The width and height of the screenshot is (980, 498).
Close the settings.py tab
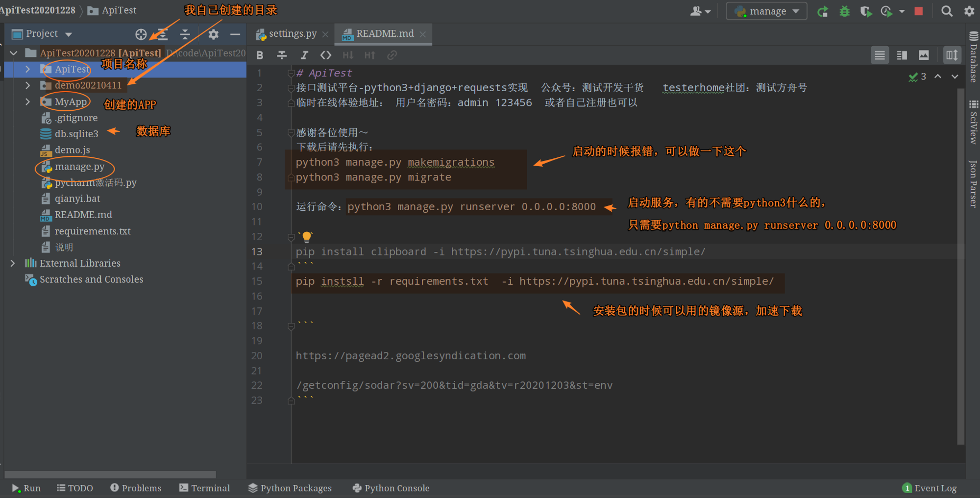click(x=325, y=34)
